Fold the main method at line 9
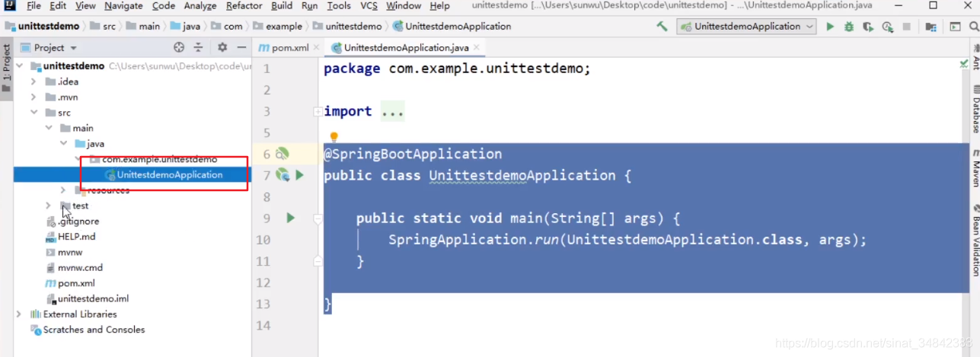This screenshot has height=357, width=980. coord(318,218)
